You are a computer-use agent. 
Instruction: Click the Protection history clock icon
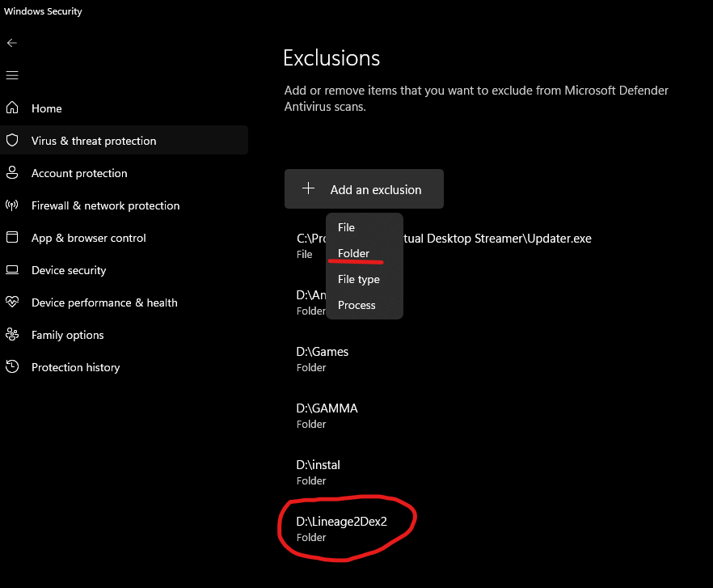point(12,367)
